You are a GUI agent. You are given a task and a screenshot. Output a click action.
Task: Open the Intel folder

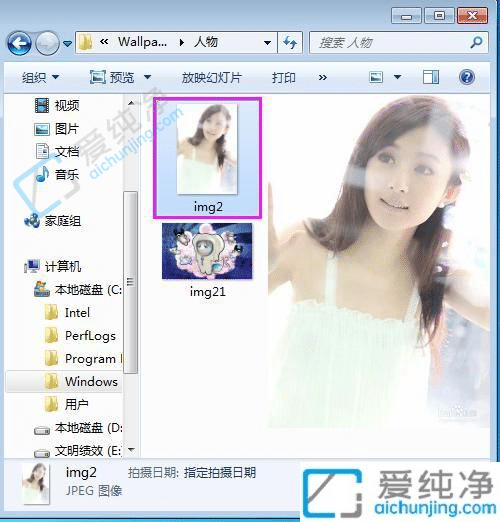(x=67, y=313)
